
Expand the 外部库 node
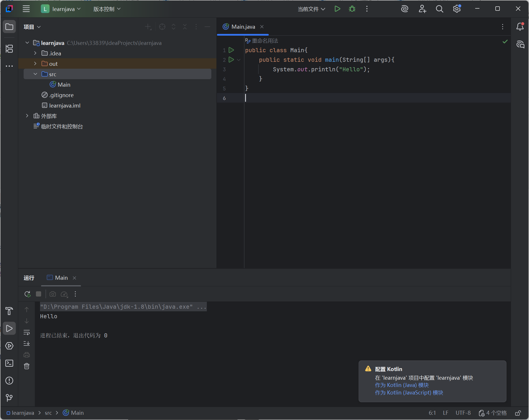27,116
